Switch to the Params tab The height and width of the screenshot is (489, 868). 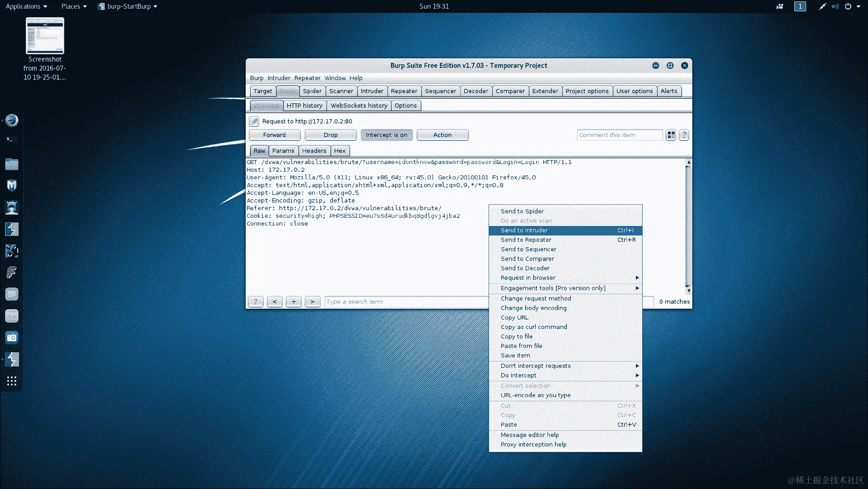pyautogui.click(x=283, y=151)
